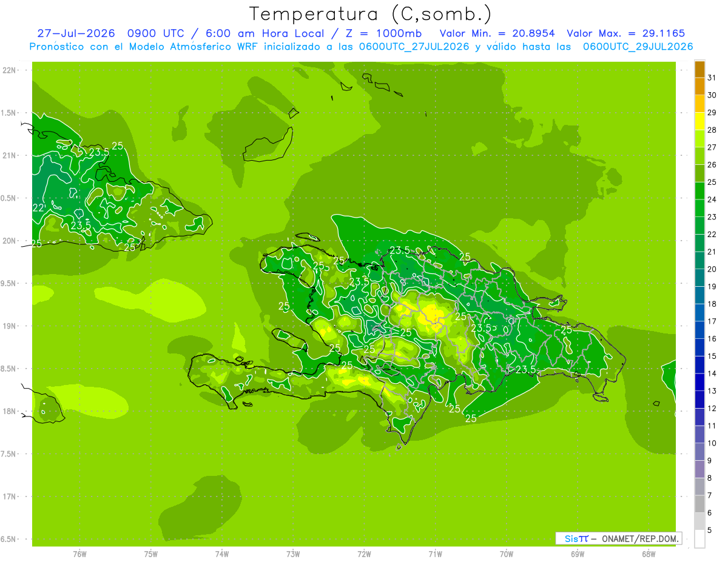The image size is (728, 562).
Task: Click yellow colorbar swatch between 27 and 28
Action: 699,139
